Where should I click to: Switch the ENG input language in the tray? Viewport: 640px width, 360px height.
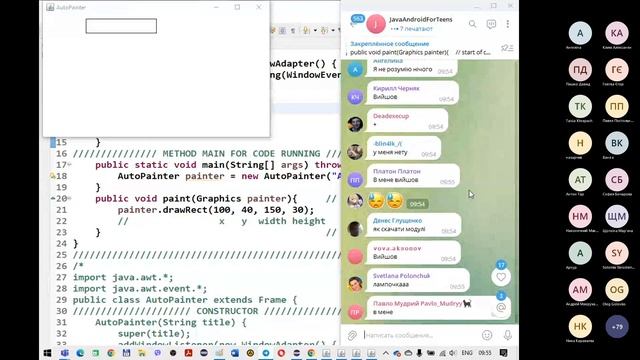467,353
